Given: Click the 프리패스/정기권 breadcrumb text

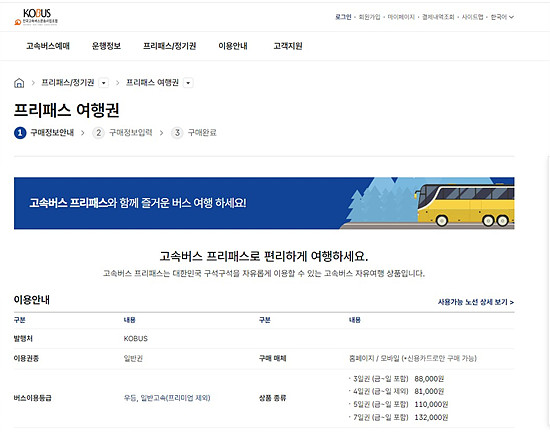Looking at the screenshot, I should 68,83.
